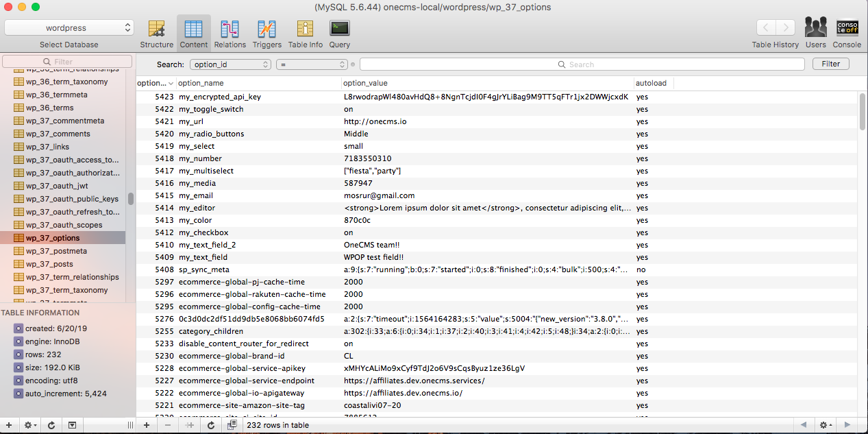Viewport: 868px width, 434px height.
Task: Select the wp_37_oauth_scopes table
Action: click(x=62, y=225)
